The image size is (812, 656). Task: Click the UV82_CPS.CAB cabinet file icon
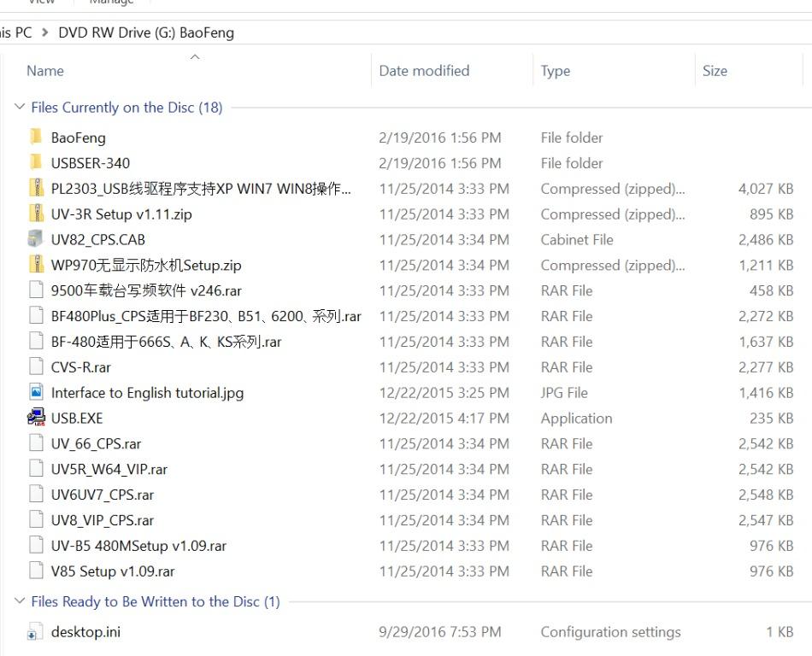coord(36,240)
